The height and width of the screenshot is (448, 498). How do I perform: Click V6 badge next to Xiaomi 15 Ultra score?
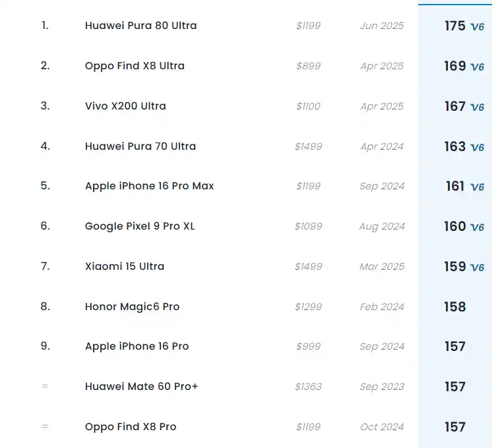pyautogui.click(x=477, y=268)
